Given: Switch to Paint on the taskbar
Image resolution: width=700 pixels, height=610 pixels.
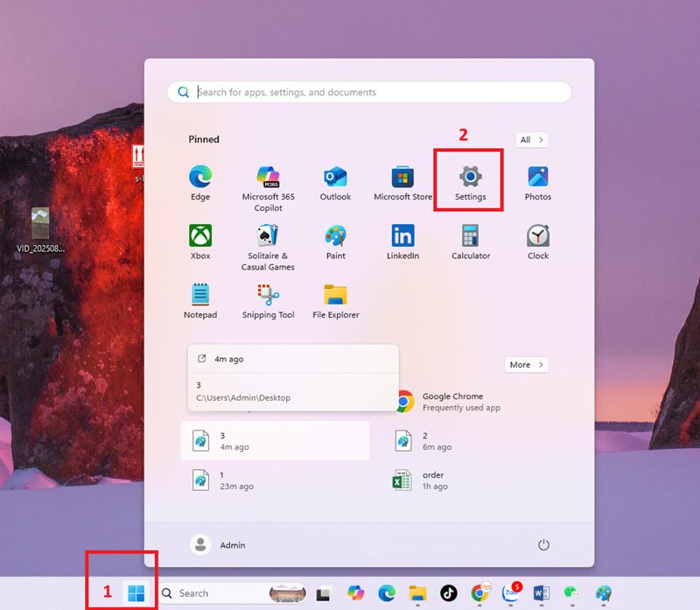Looking at the screenshot, I should (x=604, y=593).
